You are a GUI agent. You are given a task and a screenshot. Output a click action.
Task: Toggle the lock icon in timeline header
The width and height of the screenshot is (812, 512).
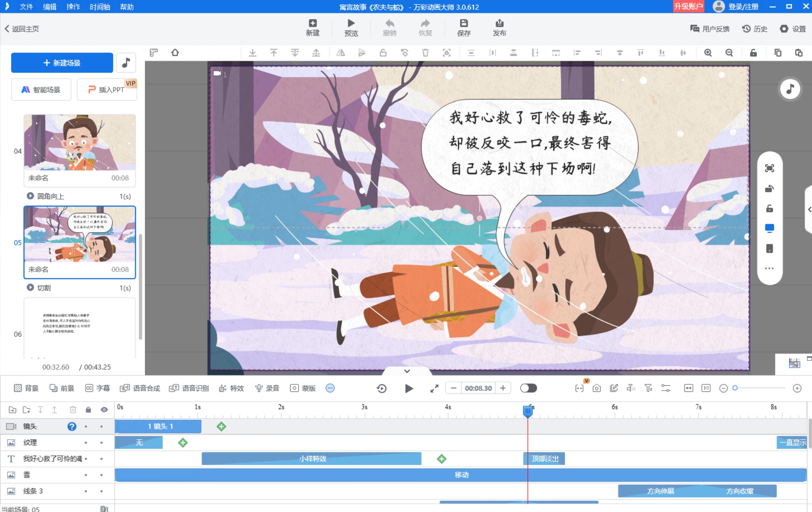88,409
